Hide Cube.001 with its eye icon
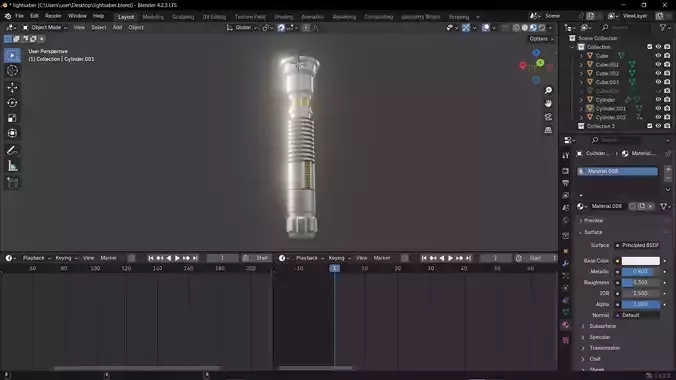Screen dimensions: 676x380 coord(658,64)
